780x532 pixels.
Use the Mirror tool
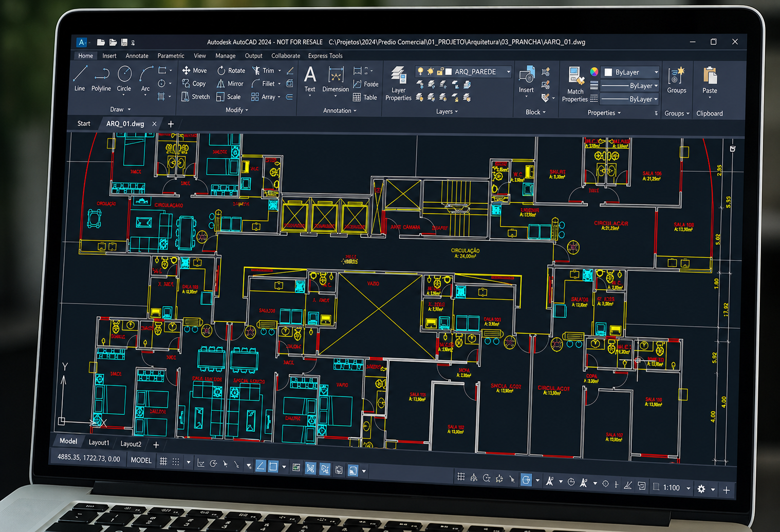[230, 84]
